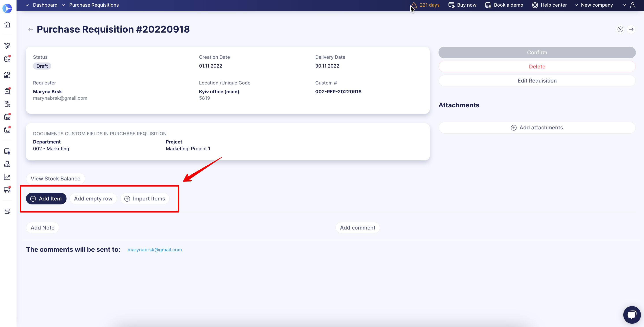This screenshot has height=327, width=644.
Task: Open the calculator database icon in the sidebar
Action: click(7, 151)
